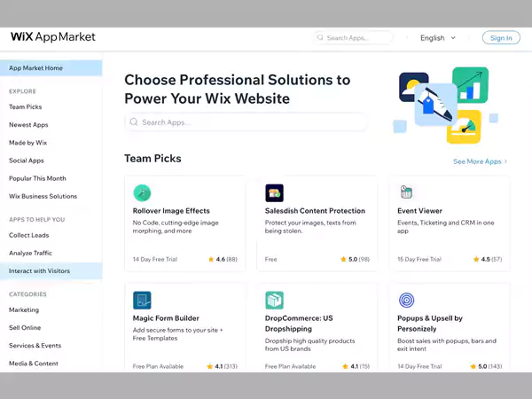Click the Team Picks section heading

(x=153, y=159)
